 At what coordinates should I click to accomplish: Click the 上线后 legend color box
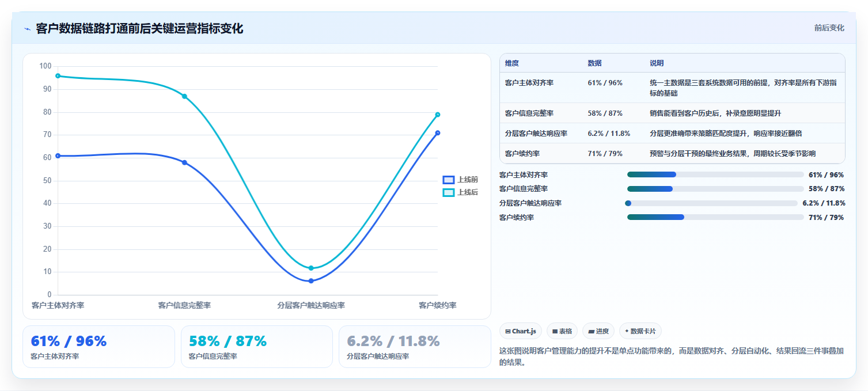[x=448, y=192]
